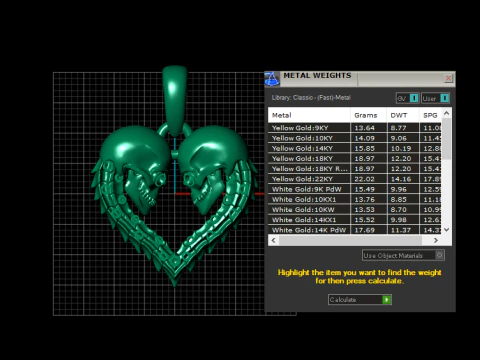Click the 17.69 grams value
Viewport: 480px width, 360px height.
click(x=364, y=230)
